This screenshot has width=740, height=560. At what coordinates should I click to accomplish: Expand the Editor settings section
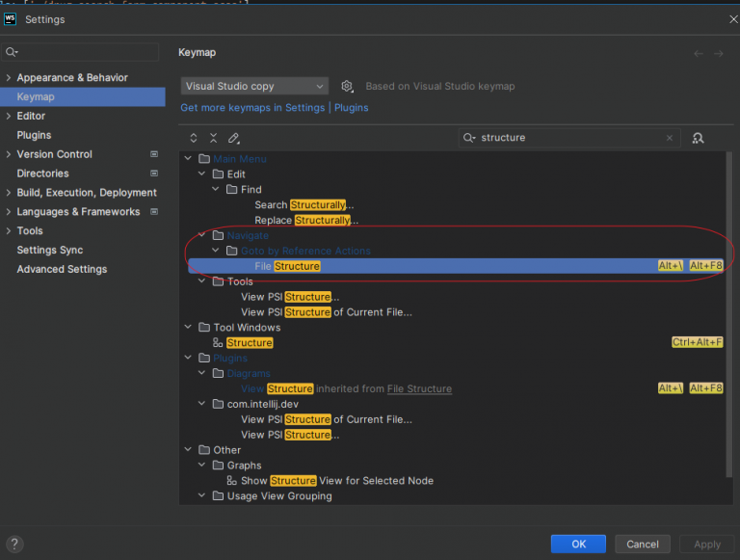[9, 116]
